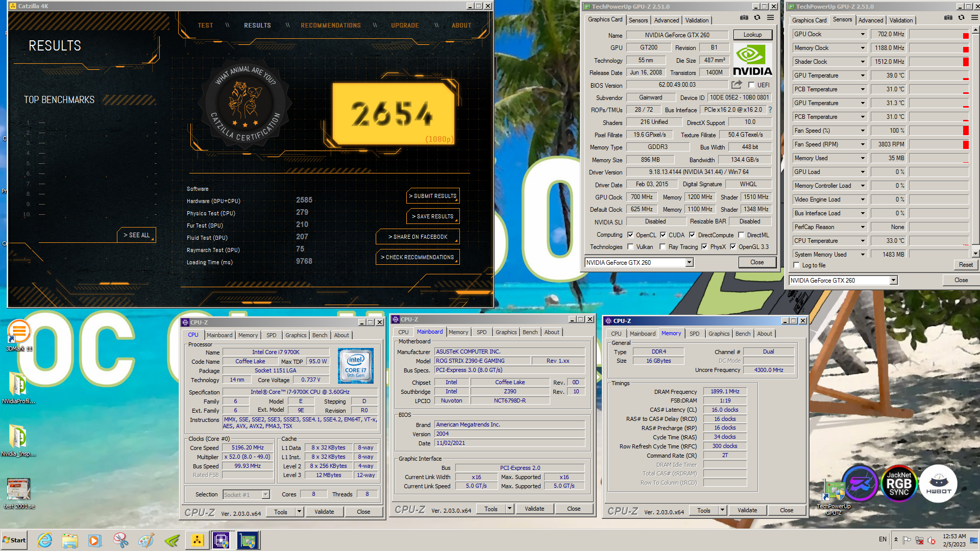Screen dimensions: 980x551
Task: Open TechPowerUp GPU-Z desktop shortcut
Action: (x=834, y=497)
